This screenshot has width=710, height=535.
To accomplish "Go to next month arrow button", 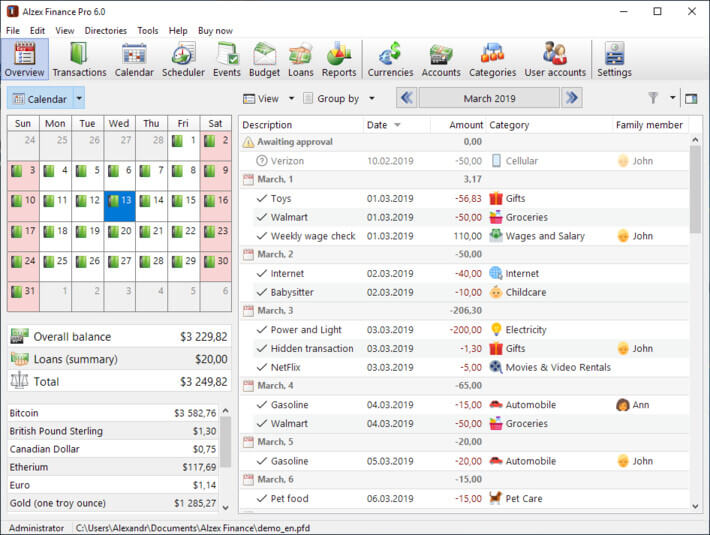I will point(571,98).
